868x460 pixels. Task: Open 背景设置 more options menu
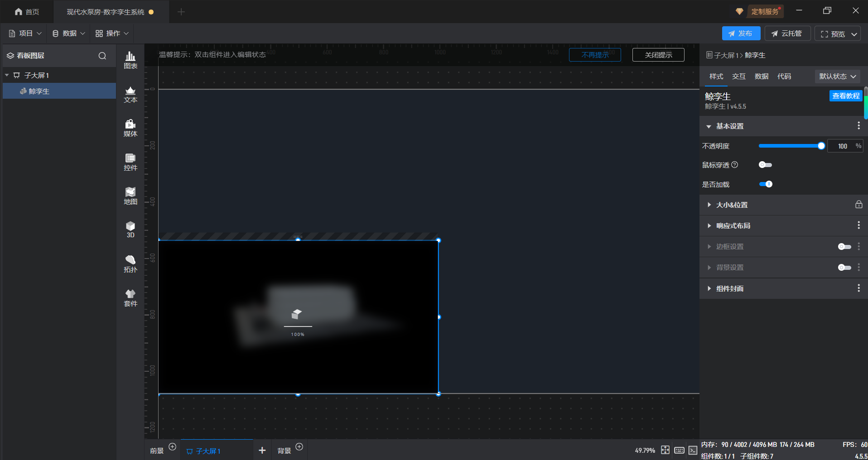point(858,267)
